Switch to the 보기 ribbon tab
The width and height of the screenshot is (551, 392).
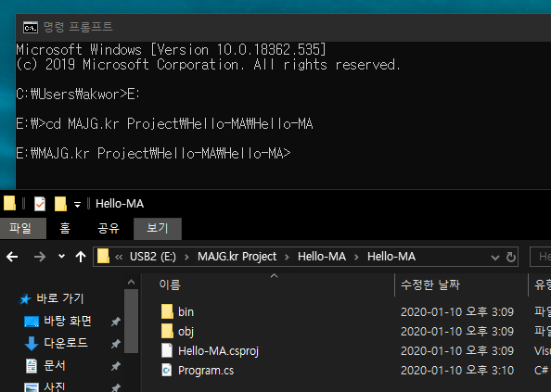click(x=158, y=229)
